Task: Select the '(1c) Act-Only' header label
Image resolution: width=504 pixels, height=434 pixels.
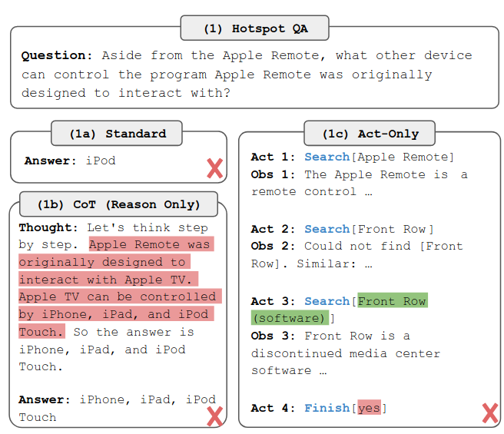Action: pyautogui.click(x=370, y=134)
